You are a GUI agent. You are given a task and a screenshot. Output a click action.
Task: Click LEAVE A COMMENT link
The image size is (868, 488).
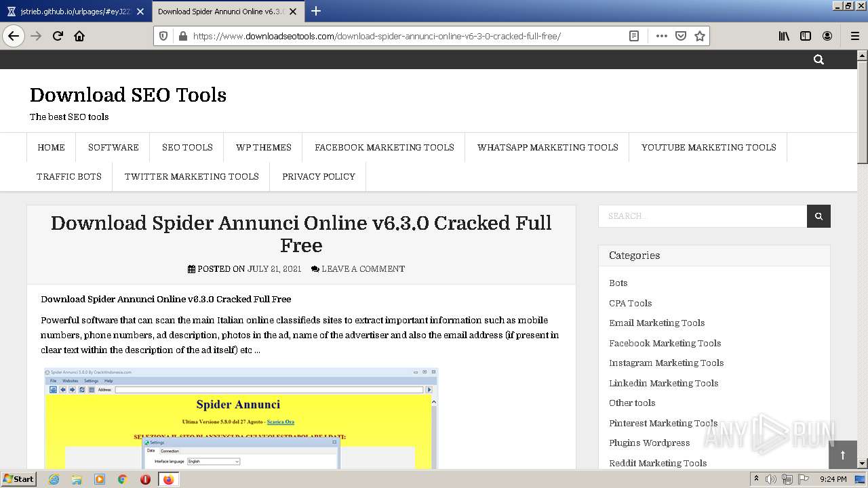363,269
